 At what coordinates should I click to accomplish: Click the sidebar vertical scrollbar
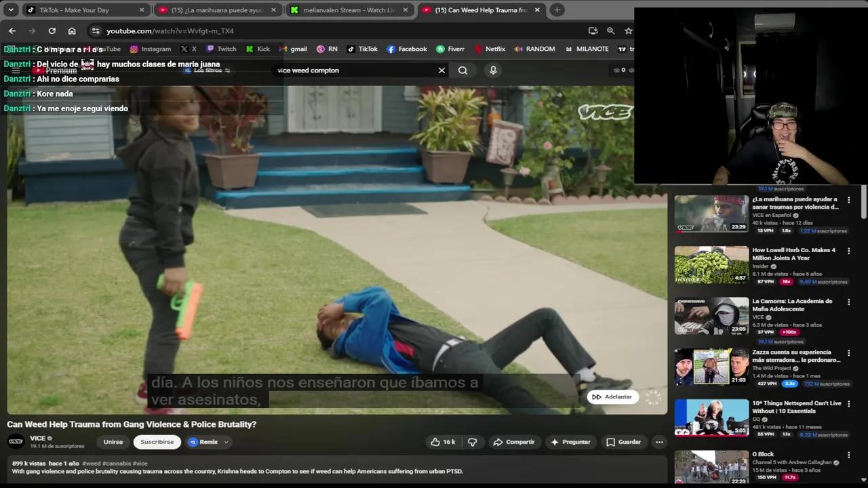click(864, 203)
